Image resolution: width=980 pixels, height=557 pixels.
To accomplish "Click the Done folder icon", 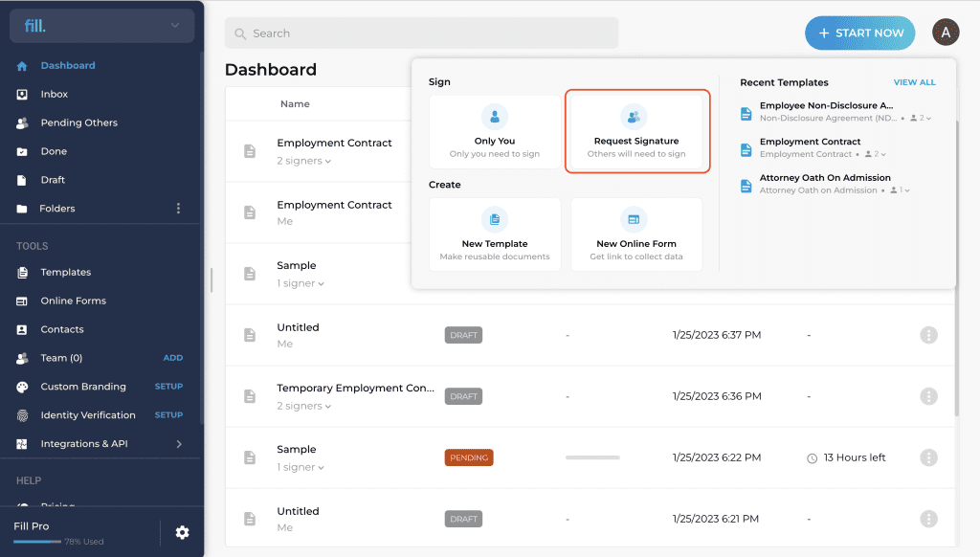I will click(x=22, y=151).
